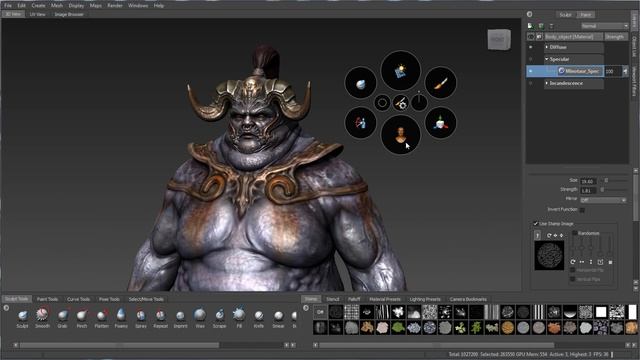This screenshot has height=360, width=640.
Task: Select the Pinch tool
Action: 82,318
